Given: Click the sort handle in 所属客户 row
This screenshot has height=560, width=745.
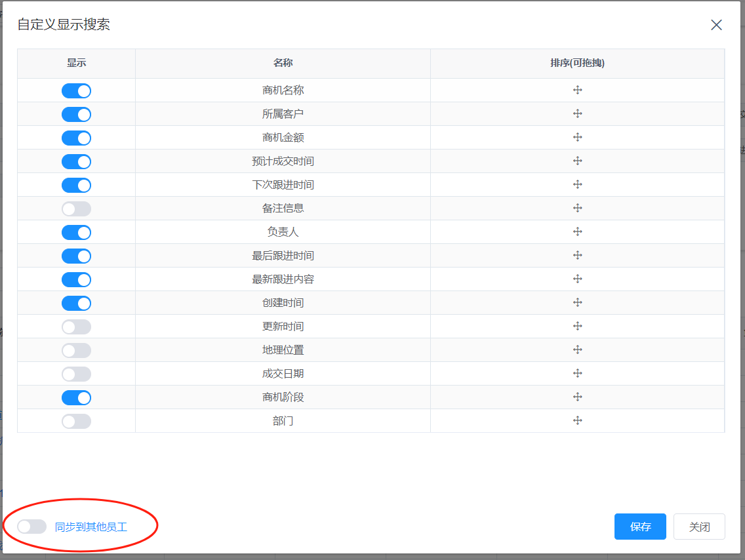Looking at the screenshot, I should click(578, 114).
